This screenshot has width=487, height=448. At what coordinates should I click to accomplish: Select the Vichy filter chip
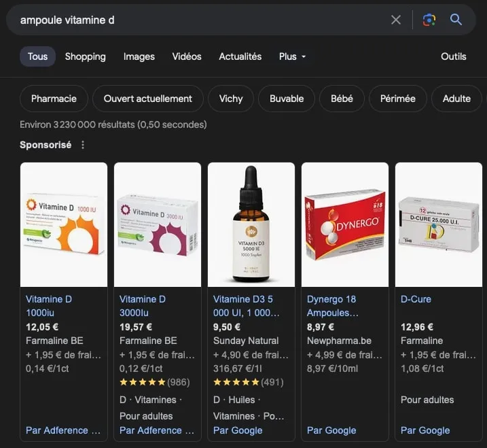[x=231, y=99]
